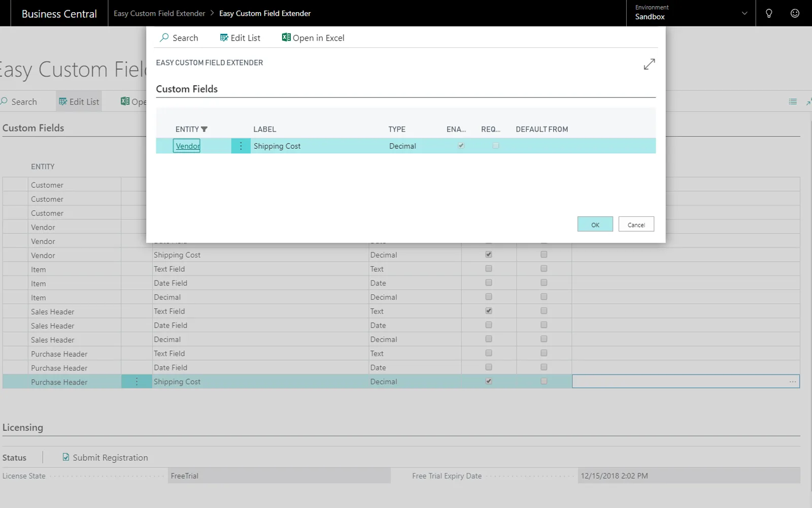Click the Free Trial Expiry Date field
The width and height of the screenshot is (812, 508).
[x=689, y=476]
